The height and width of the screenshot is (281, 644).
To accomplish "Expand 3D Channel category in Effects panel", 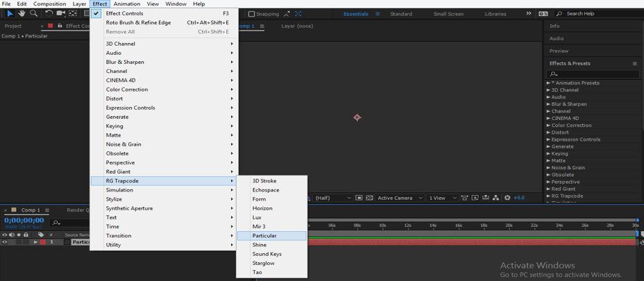I will click(548, 90).
